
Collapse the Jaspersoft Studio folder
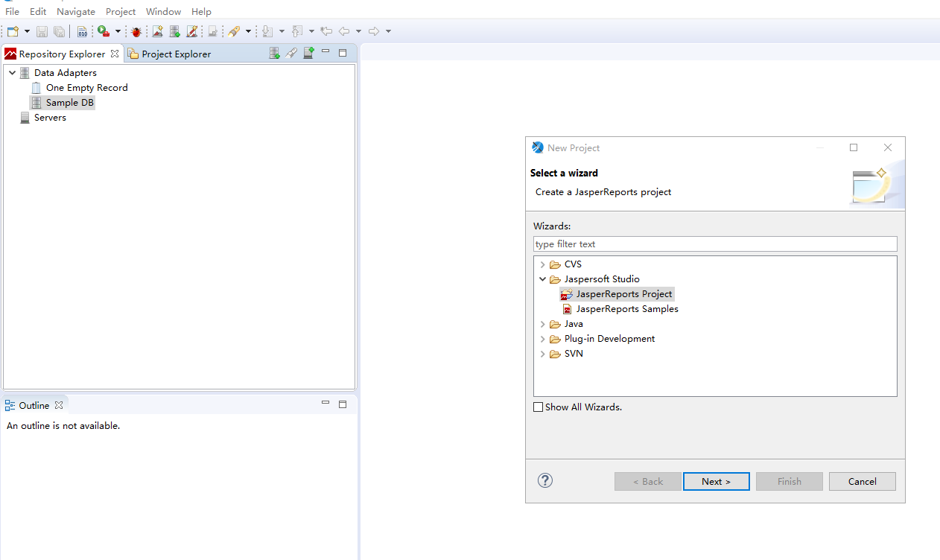click(542, 279)
